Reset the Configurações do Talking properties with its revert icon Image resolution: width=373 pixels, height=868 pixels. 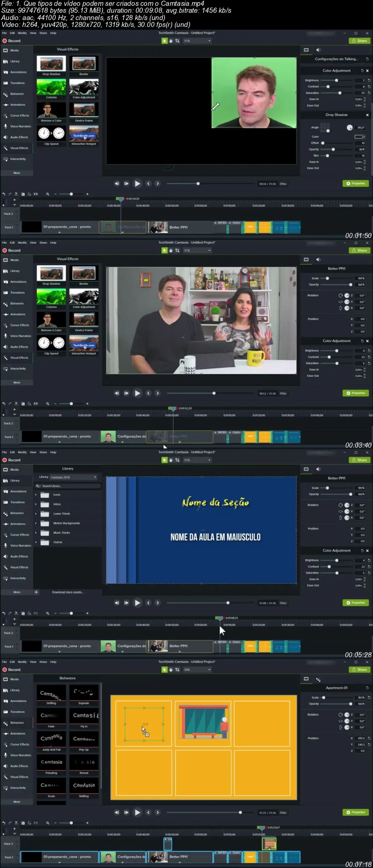(x=367, y=59)
